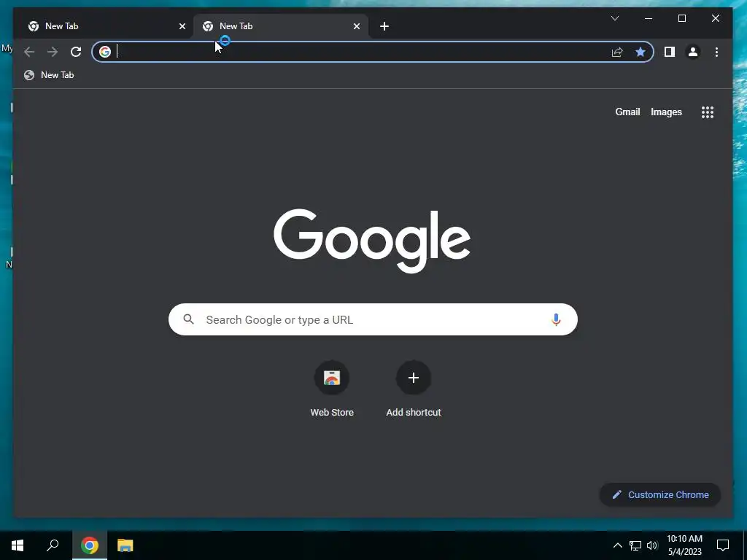
Task: Click the Google logo
Action: point(372,241)
